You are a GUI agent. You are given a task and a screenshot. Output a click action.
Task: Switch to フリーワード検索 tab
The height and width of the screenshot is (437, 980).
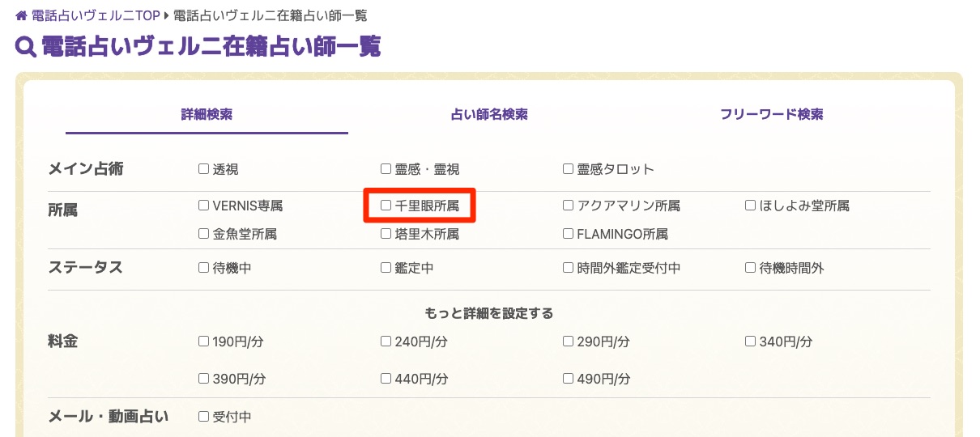tap(772, 115)
